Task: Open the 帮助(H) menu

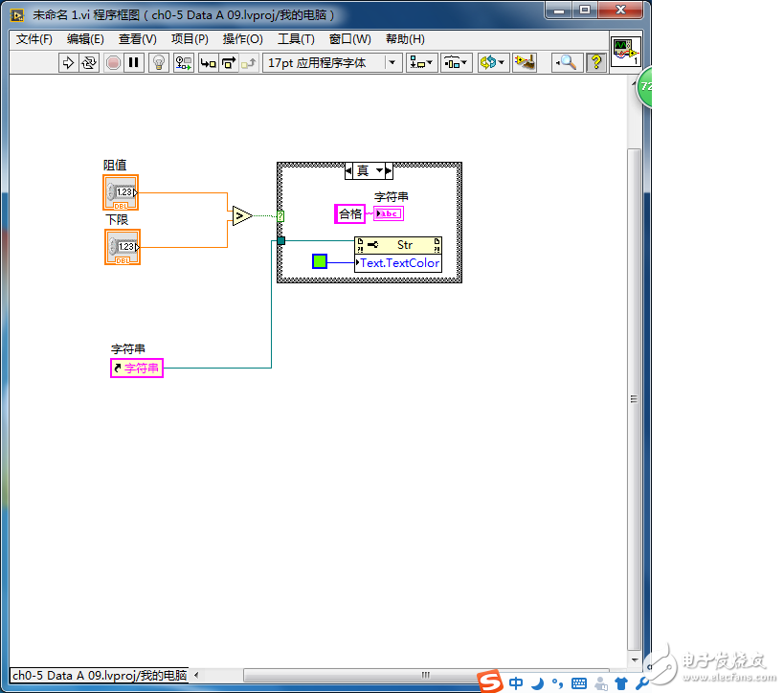Action: 405,39
